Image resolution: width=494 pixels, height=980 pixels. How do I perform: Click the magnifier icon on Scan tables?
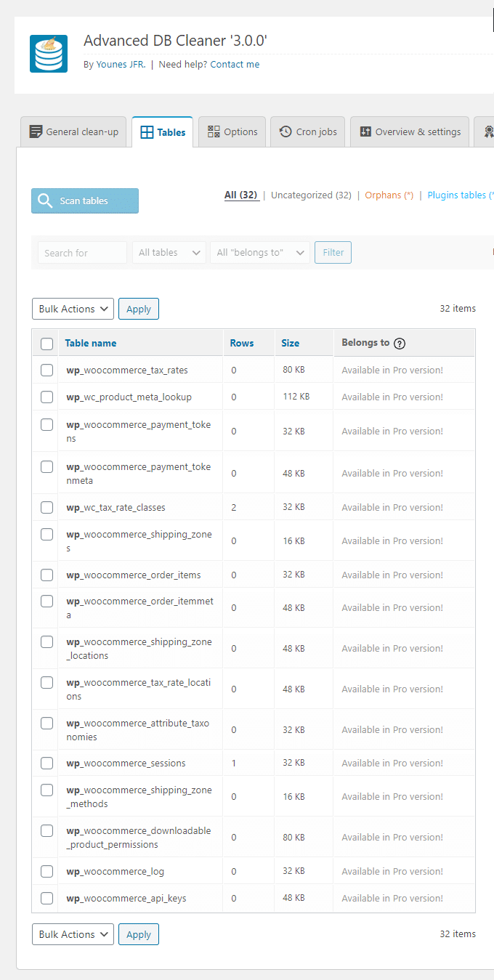[x=45, y=201]
